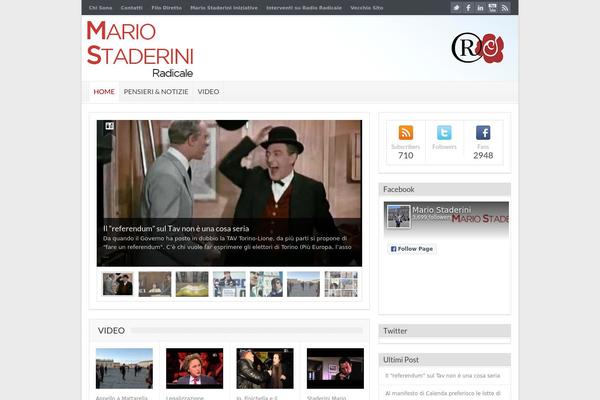Click the slider type icon on main image
Viewport: 600px width, 400px height.
[109, 126]
